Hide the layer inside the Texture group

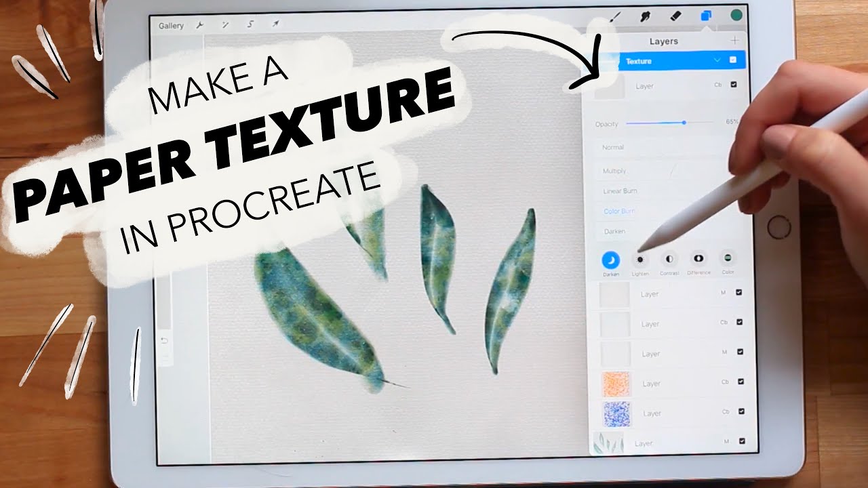coord(734,85)
